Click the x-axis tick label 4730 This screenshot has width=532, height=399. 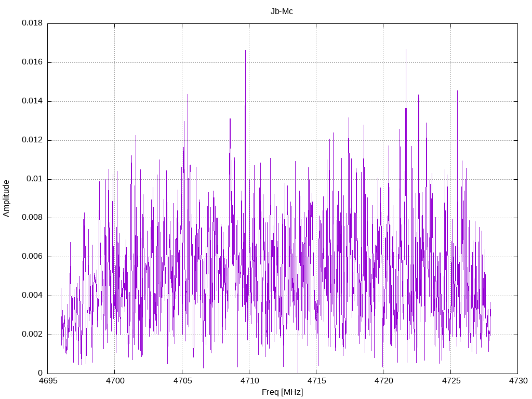(x=518, y=381)
